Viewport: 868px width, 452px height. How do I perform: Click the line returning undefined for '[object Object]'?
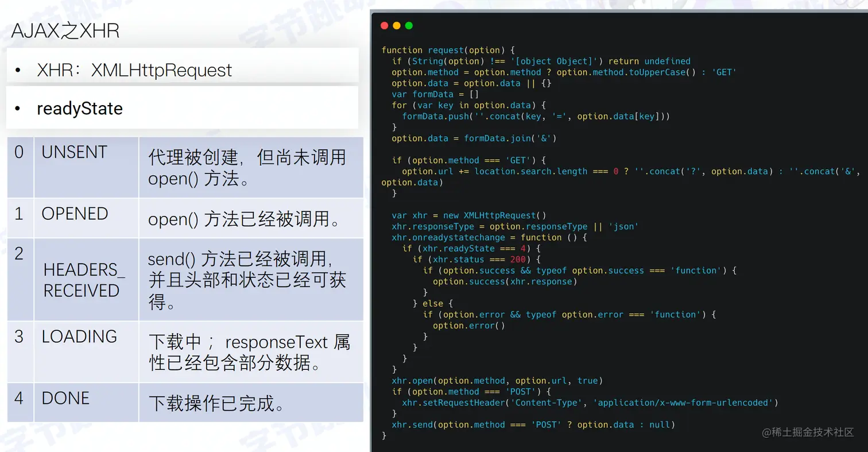541,61
